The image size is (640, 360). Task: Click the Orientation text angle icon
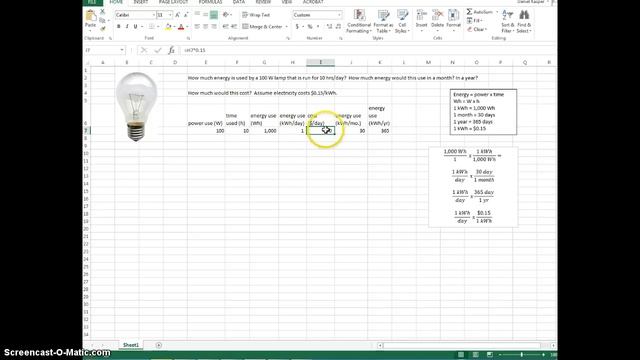(x=226, y=15)
